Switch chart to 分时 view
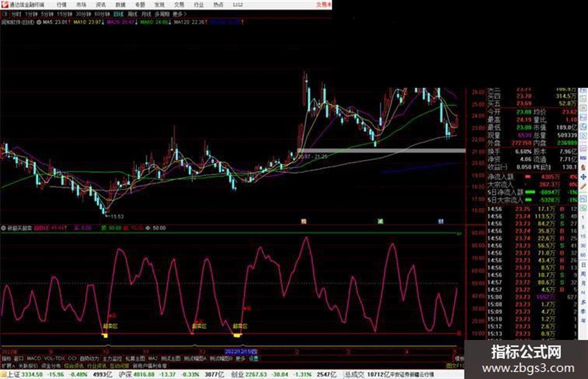Viewport: 588px width, 379px height. point(16,14)
